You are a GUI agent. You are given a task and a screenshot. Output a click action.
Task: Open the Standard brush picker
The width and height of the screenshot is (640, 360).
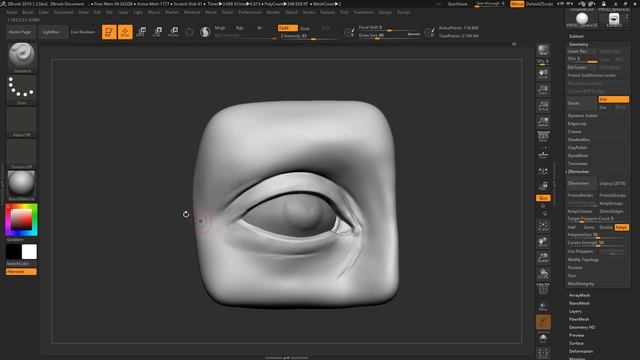(x=22, y=58)
